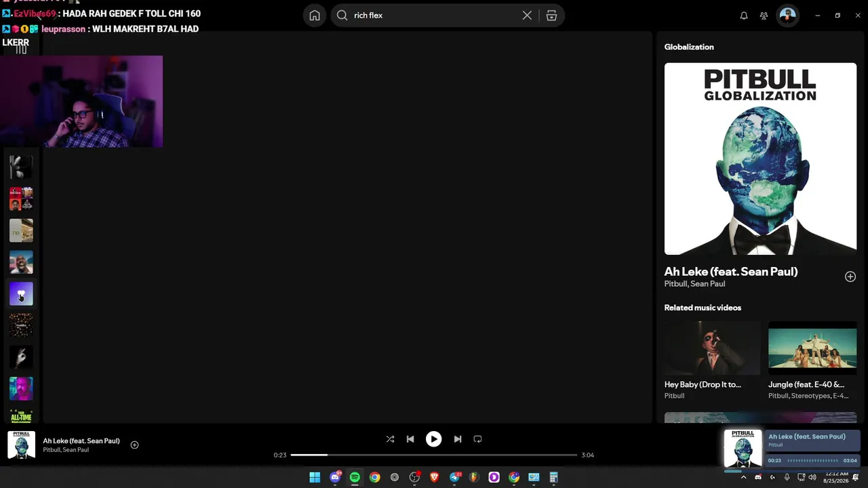Image resolution: width=868 pixels, height=488 pixels.
Task: Click the Discord system tray icon
Action: tap(758, 477)
